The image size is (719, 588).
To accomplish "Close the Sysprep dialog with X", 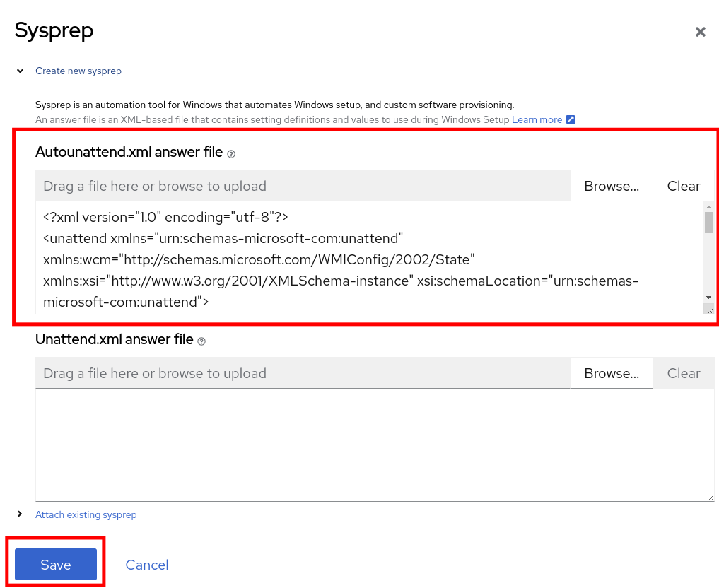I will click(x=700, y=32).
